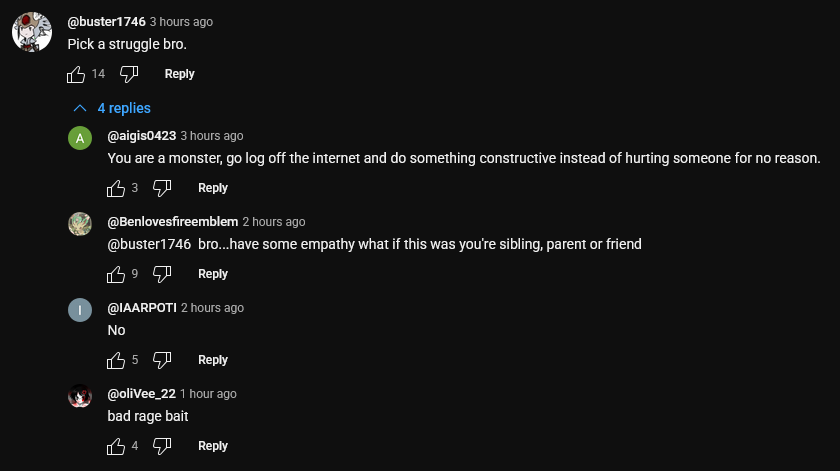Open @buster1746's channel via username
Screen dimensions: 840x471
(106, 21)
